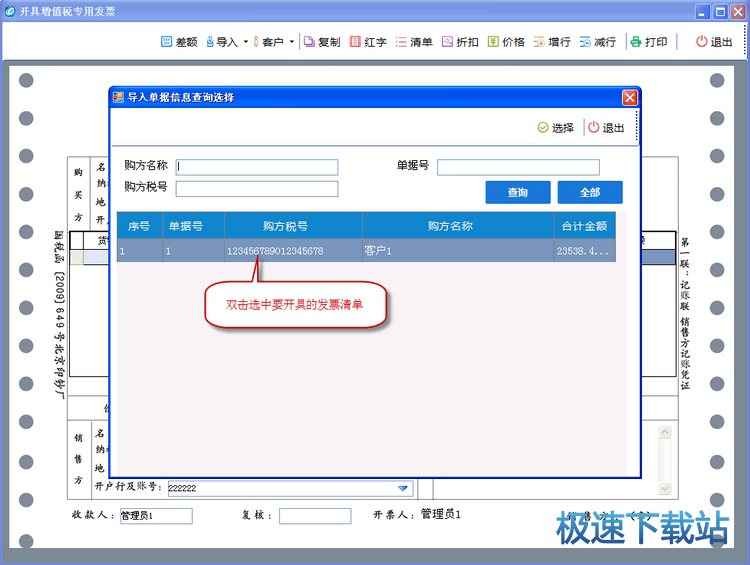Open the 清单 list tool
This screenshot has width=750, height=565.
tap(402, 42)
